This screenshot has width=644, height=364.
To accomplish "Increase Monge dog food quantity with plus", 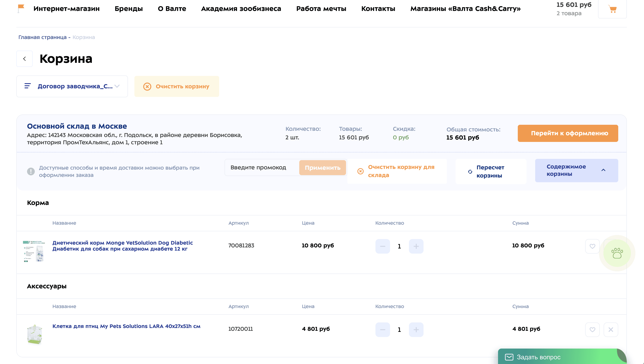I will pyautogui.click(x=416, y=246).
